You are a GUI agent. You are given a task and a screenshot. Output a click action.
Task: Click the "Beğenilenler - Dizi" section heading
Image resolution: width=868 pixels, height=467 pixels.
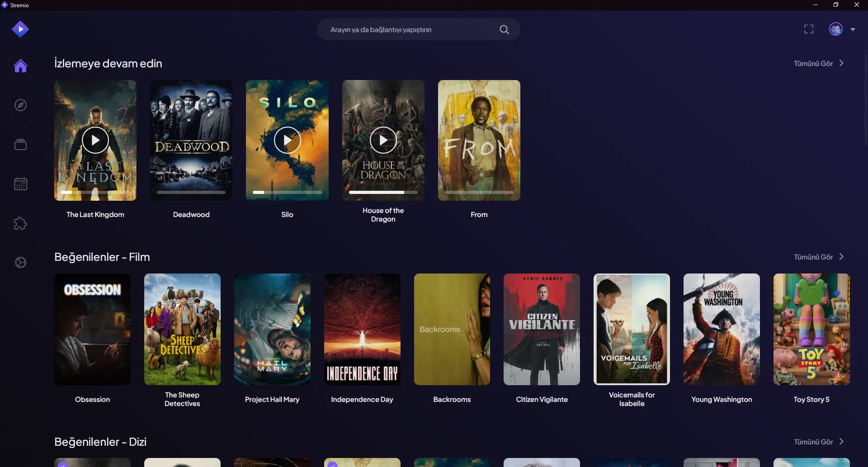click(100, 442)
